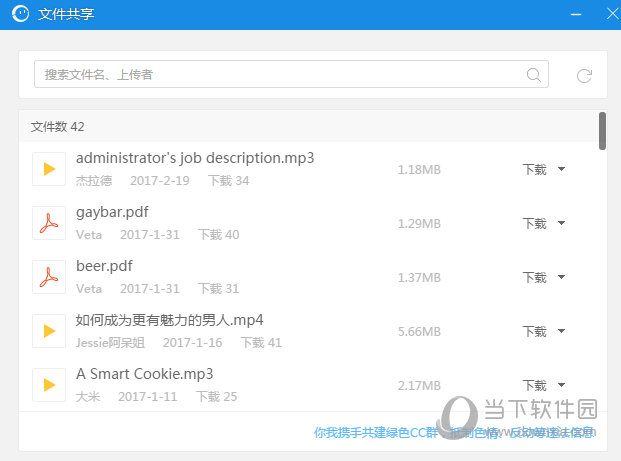This screenshot has height=461, width=621.
Task: Click play icon for 如何成为更有魅力的男人.mp4
Action: coord(49,331)
